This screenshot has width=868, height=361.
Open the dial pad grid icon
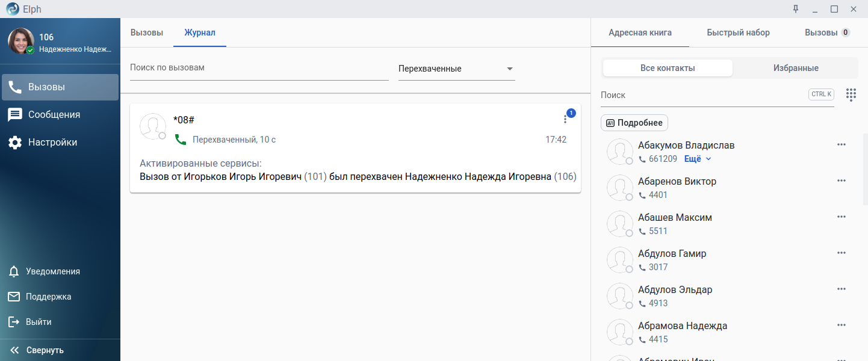851,94
